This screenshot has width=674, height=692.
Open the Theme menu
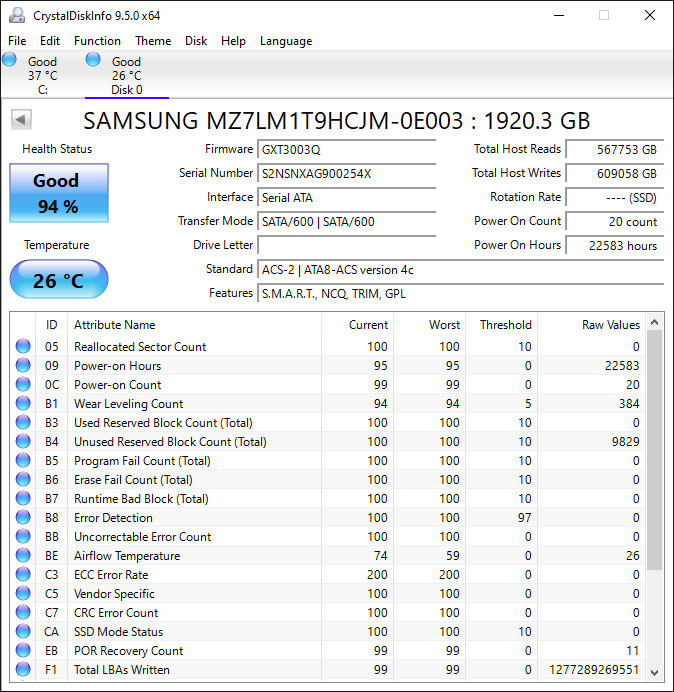click(x=153, y=41)
